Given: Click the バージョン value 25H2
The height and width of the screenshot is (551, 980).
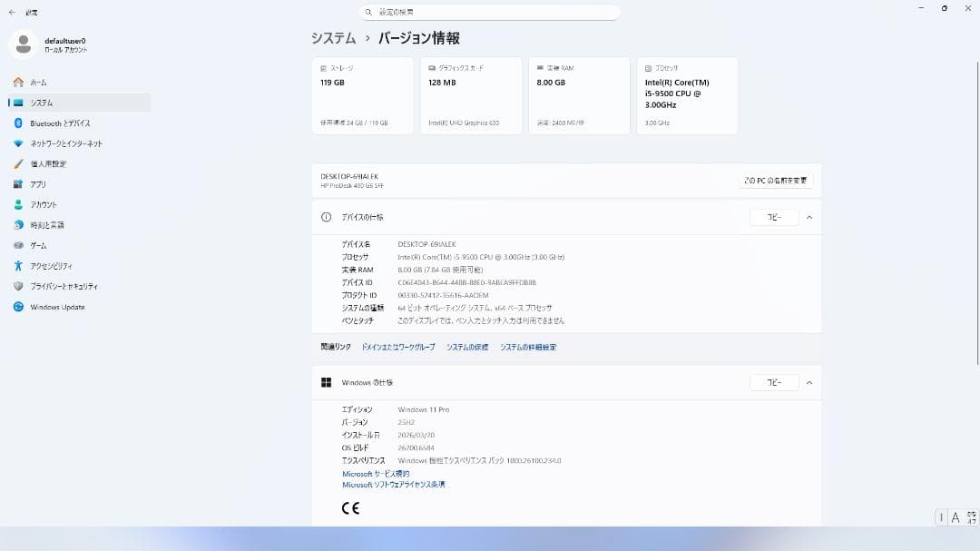Looking at the screenshot, I should [406, 422].
